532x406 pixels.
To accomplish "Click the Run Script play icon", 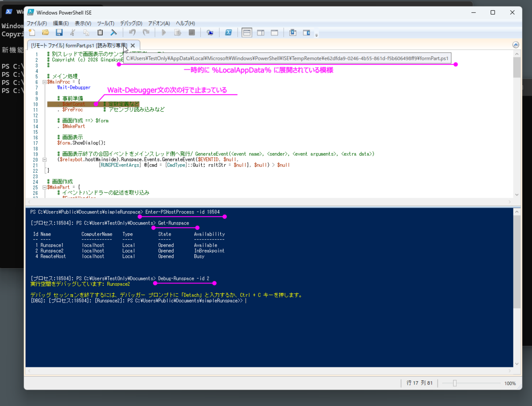I will pos(164,32).
